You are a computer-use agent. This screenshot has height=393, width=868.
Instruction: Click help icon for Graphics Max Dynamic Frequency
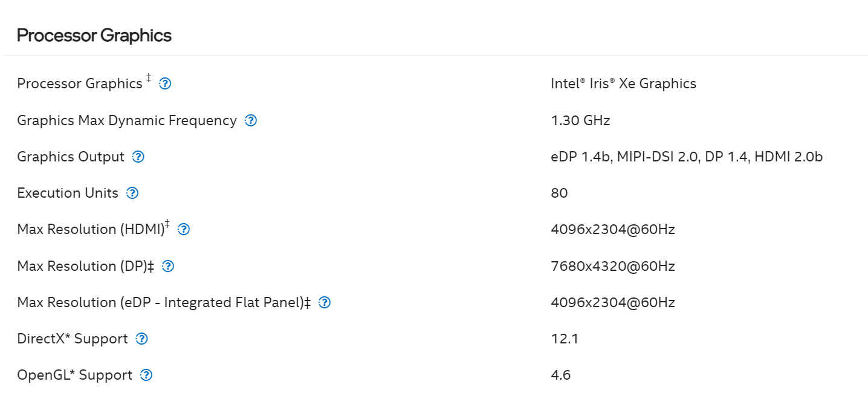(251, 120)
